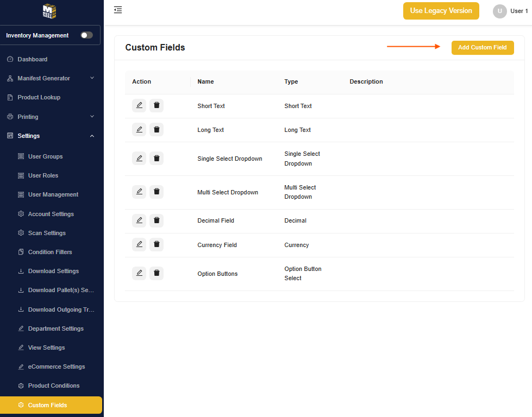
Task: Open Condition Filters
Action: tap(50, 252)
